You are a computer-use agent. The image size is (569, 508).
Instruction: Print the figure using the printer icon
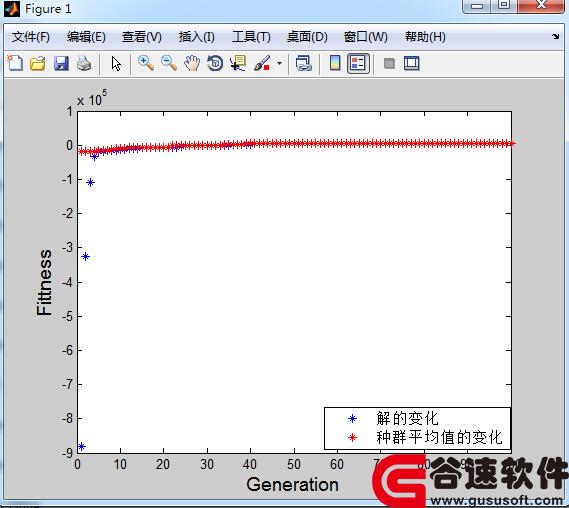84,64
